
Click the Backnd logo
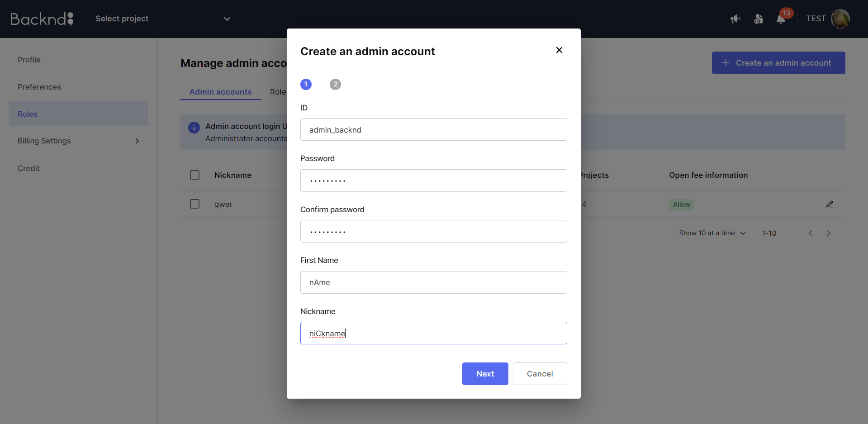point(42,19)
